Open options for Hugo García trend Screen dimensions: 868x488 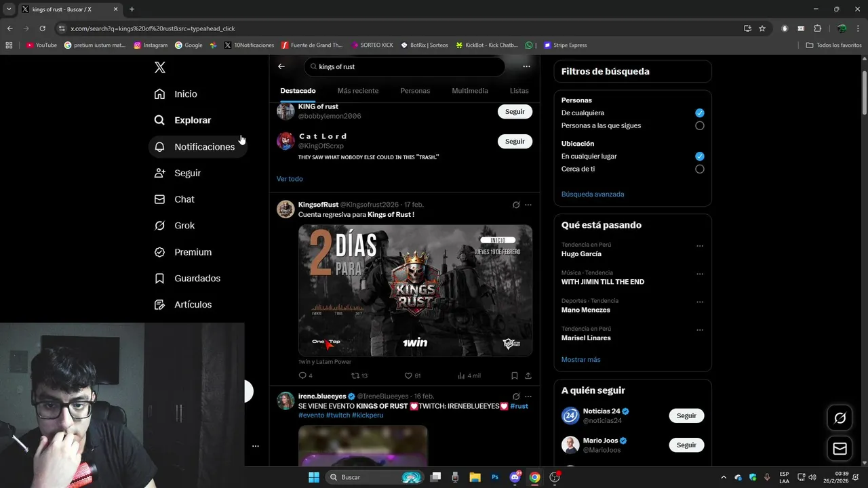click(x=700, y=246)
